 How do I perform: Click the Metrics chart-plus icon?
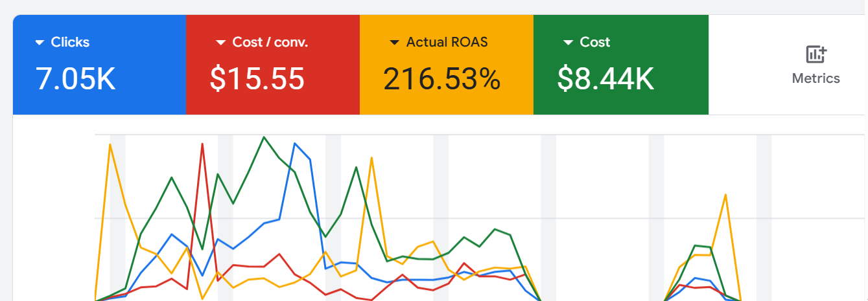pyautogui.click(x=816, y=54)
